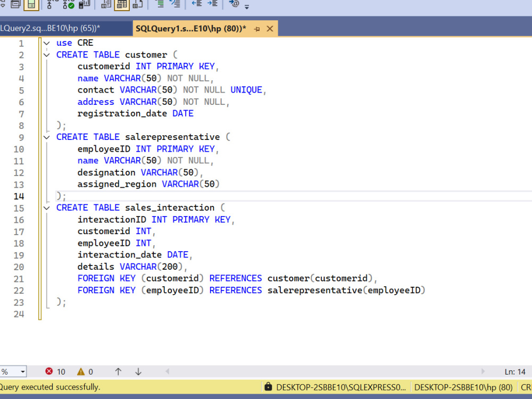Click 'salerepresentative(employeeID)' on line 22

click(346, 290)
